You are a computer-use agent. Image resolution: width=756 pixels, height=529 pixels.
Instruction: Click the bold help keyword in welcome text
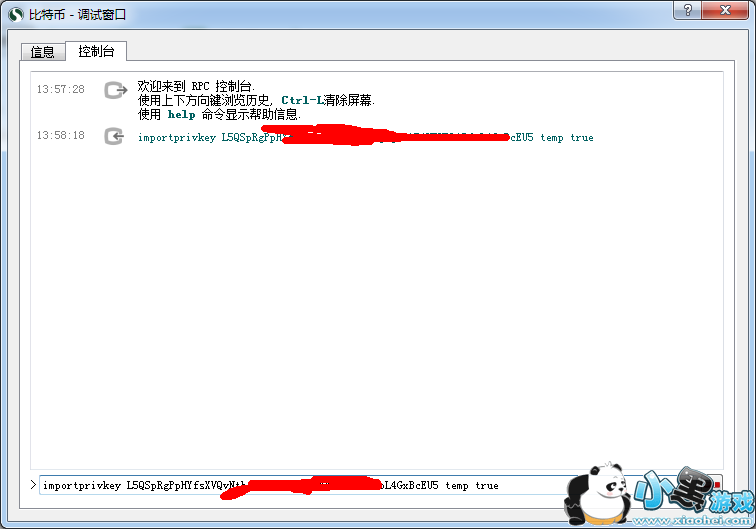(x=181, y=115)
